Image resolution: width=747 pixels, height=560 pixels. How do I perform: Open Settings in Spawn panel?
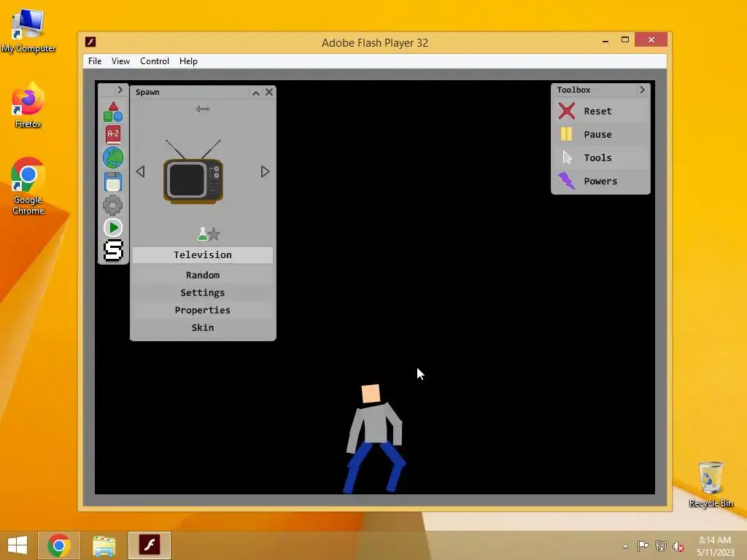(x=203, y=292)
